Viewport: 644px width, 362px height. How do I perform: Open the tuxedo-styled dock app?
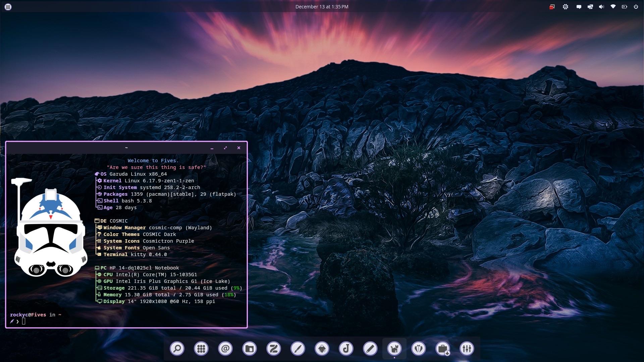419,349
